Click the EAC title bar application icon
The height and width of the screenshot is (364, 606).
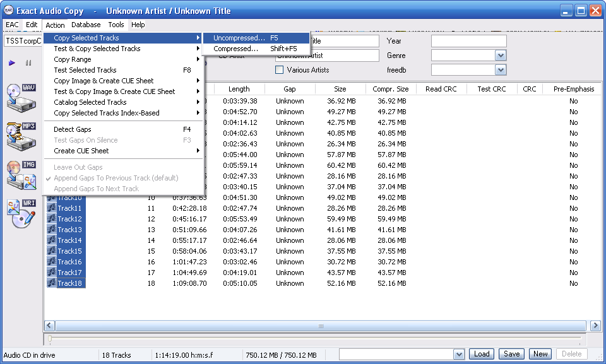pyautogui.click(x=8, y=11)
